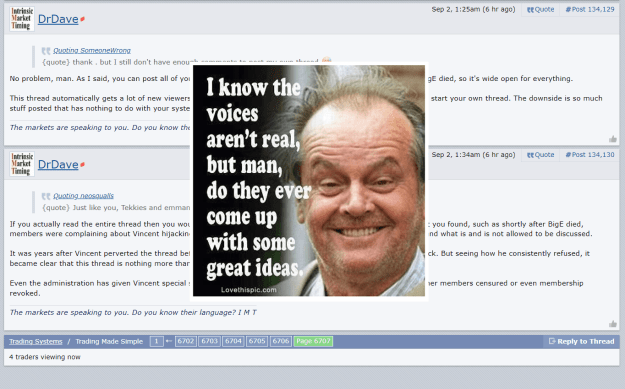This screenshot has height=389, width=625.
Task: Click signature 'The markets are speaking to you' in post 134,130
Action: (133, 312)
